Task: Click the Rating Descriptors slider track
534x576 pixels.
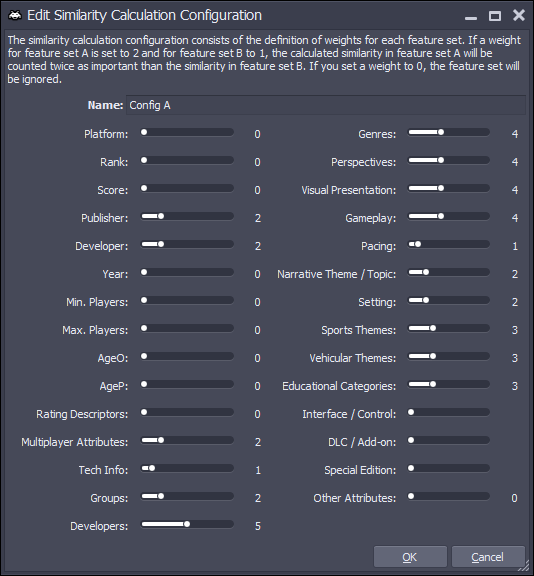Action: tap(187, 412)
